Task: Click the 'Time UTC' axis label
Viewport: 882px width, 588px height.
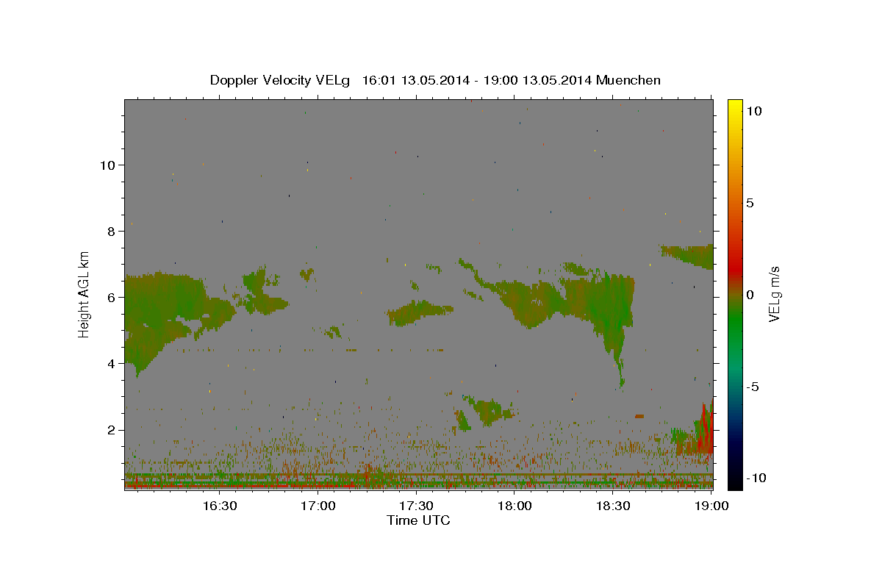Action: [418, 520]
